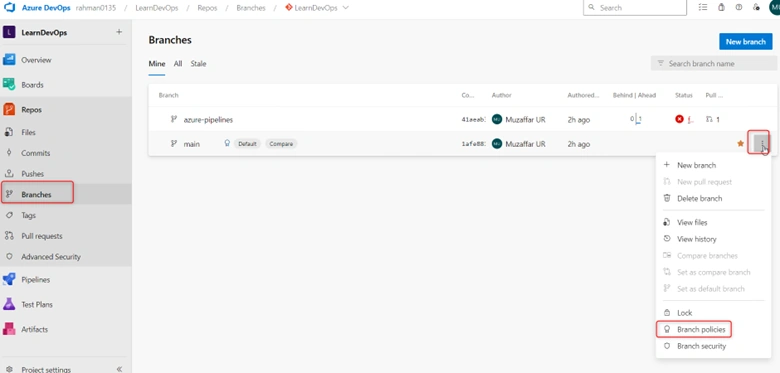The height and width of the screenshot is (373, 780).
Task: Open user settings icon in header
Action: [756, 7]
